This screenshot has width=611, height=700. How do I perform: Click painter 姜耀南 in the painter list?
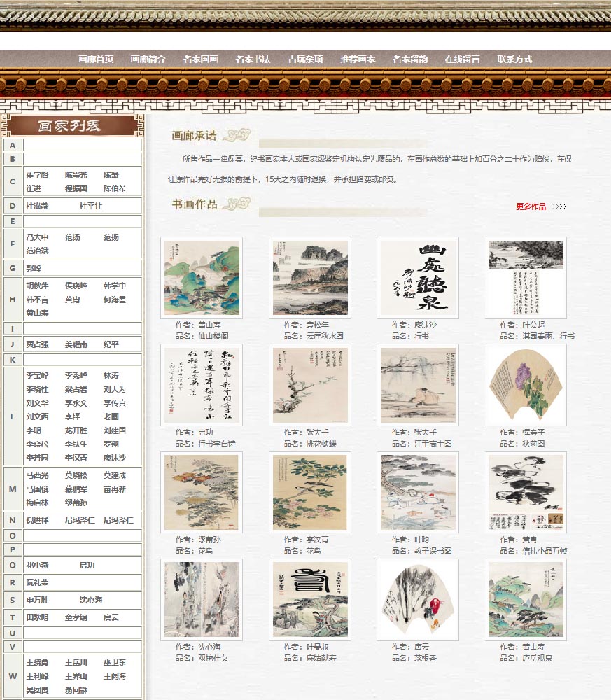click(x=76, y=344)
